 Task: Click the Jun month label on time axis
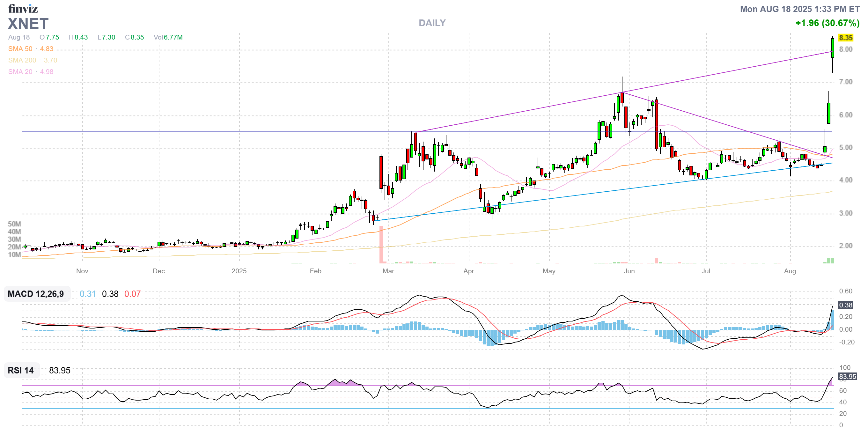(x=629, y=271)
